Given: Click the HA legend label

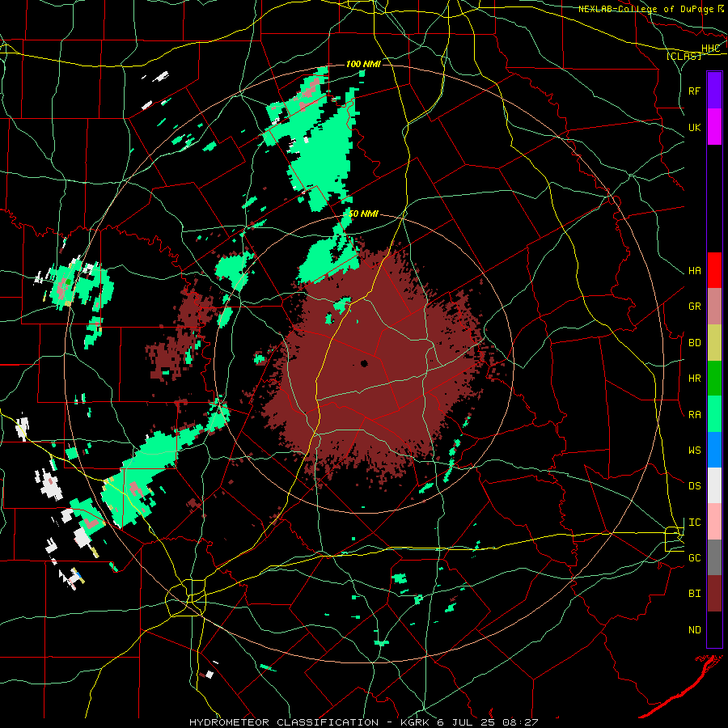Looking at the screenshot, I should pos(695,271).
